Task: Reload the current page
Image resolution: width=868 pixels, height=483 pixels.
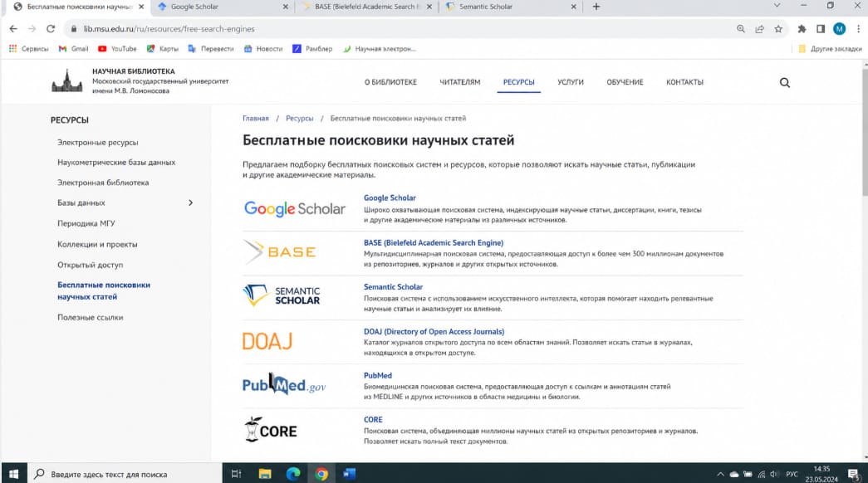Action: 51,29
